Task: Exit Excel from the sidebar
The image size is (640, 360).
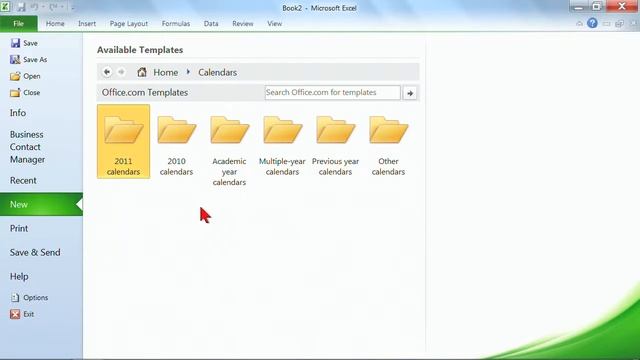Action: click(22, 314)
